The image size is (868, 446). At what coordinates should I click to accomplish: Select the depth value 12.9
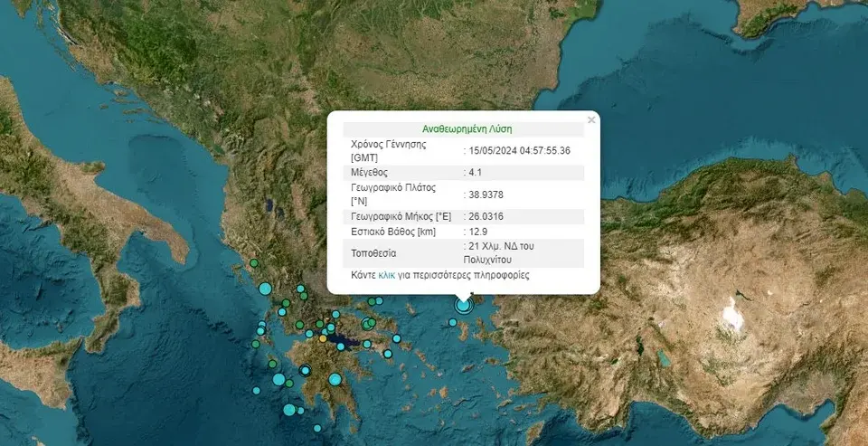[477, 232]
